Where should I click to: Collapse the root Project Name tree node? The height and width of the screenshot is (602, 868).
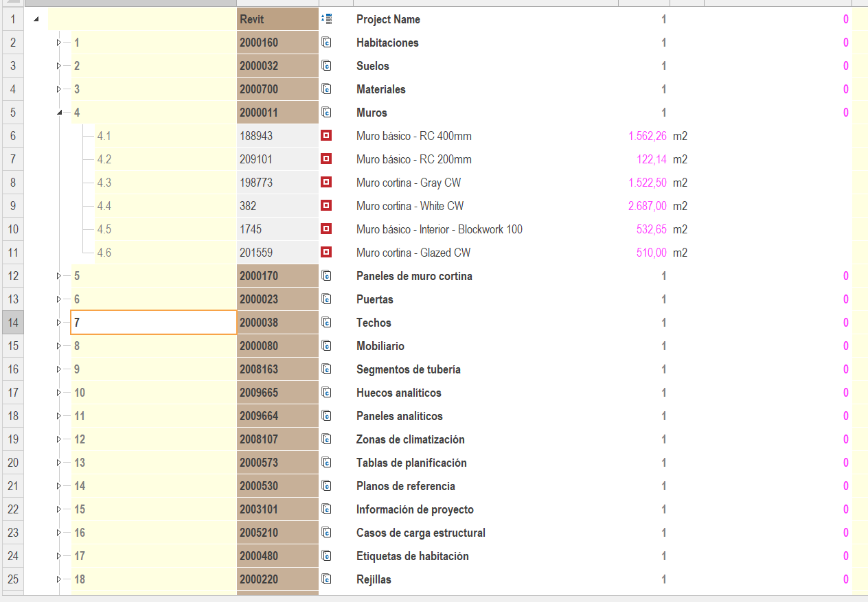tap(36, 19)
